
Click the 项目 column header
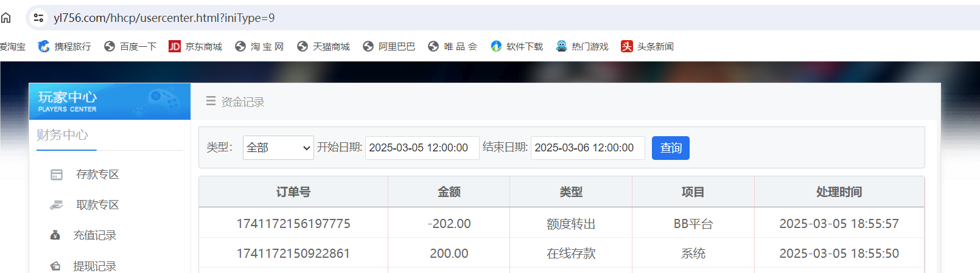(x=693, y=192)
